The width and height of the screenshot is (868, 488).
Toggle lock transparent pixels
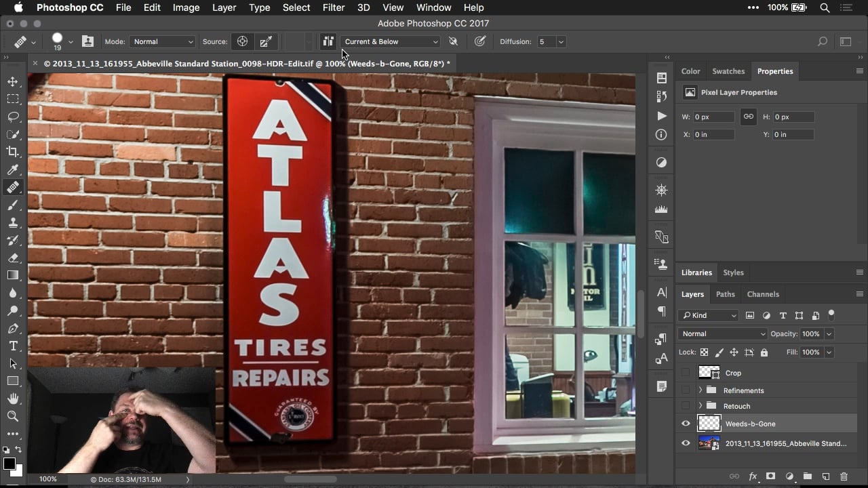tap(704, 352)
